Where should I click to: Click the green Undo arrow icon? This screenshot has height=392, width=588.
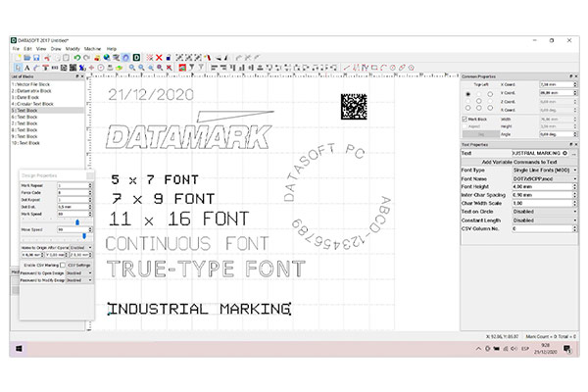(x=77, y=58)
